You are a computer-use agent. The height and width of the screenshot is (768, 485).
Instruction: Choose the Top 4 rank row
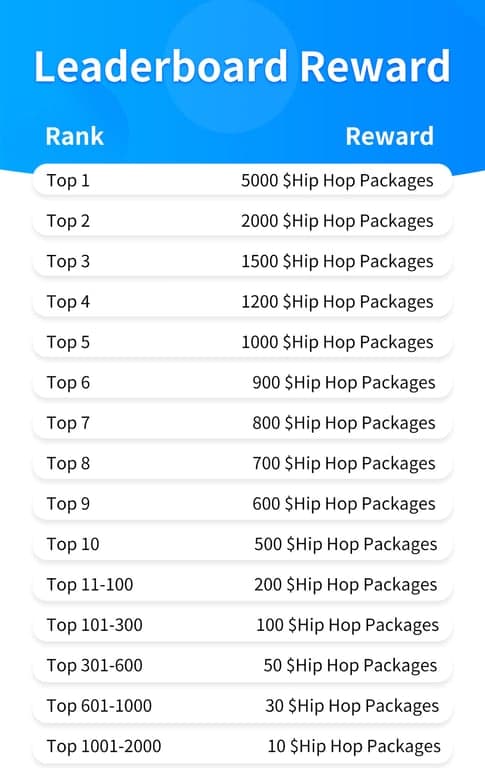coord(242,301)
